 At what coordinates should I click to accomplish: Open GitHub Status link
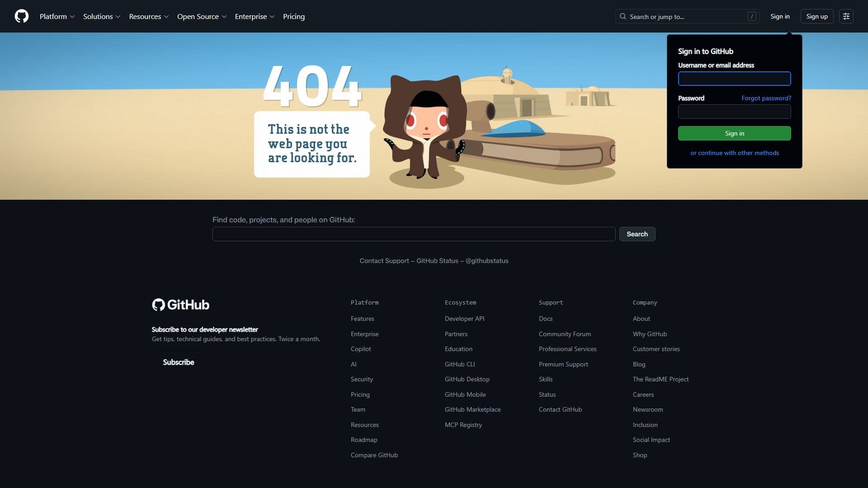(437, 261)
